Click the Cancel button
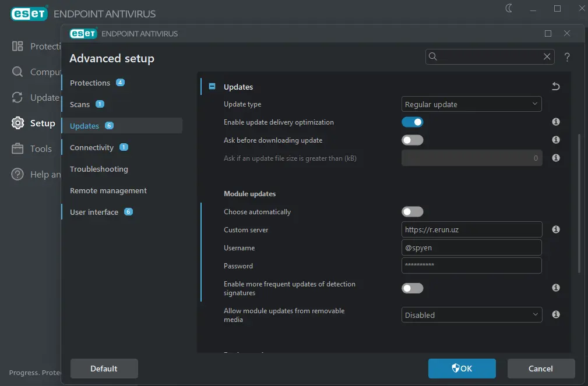Image resolution: width=588 pixels, height=386 pixels. pos(541,369)
